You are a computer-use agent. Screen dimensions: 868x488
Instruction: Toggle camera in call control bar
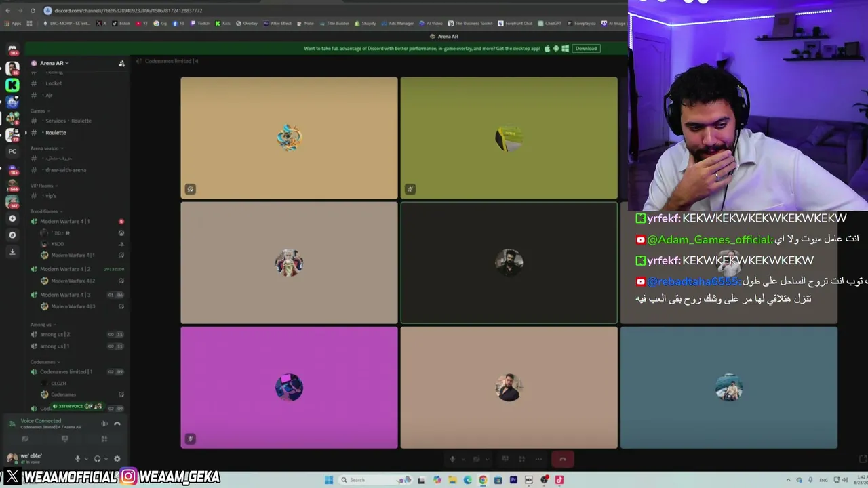click(477, 459)
